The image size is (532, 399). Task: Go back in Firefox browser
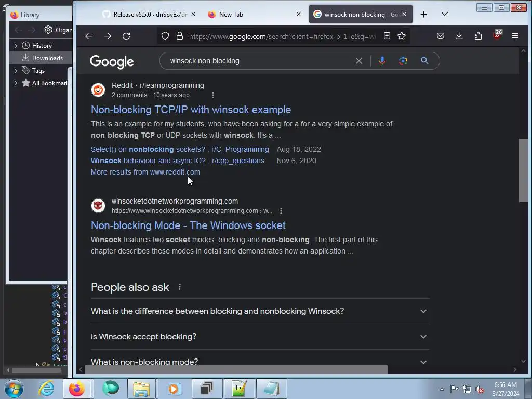point(89,36)
